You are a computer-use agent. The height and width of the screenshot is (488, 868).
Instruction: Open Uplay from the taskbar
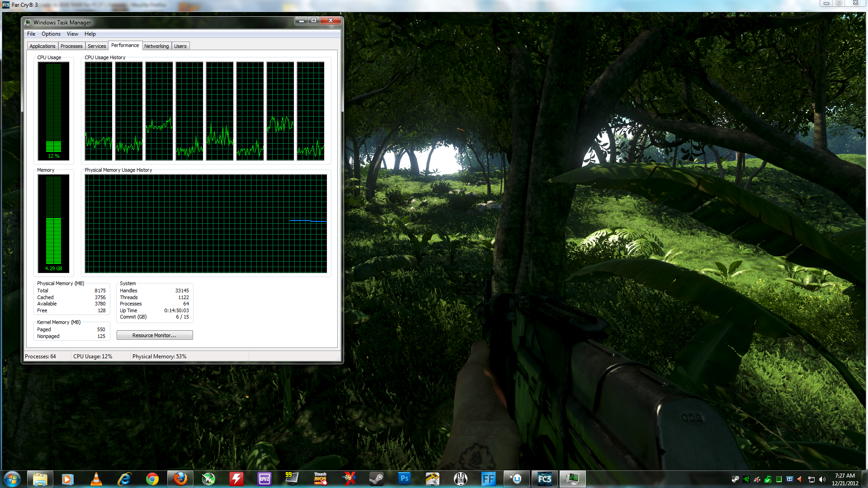click(517, 479)
